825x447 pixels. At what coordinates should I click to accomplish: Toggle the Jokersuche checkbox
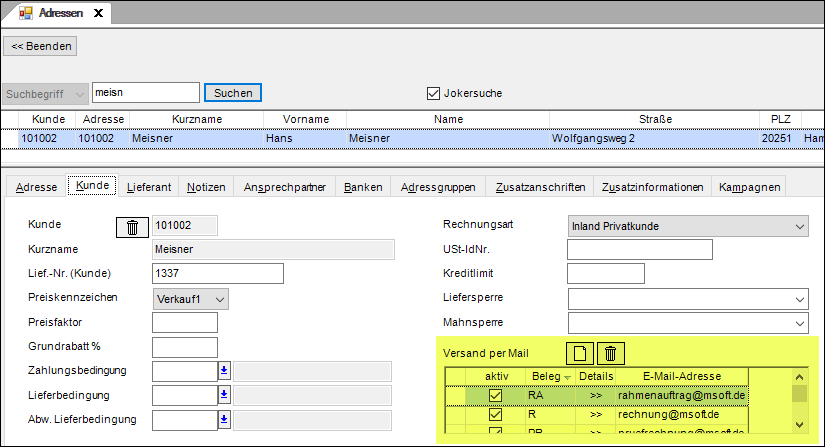[433, 93]
